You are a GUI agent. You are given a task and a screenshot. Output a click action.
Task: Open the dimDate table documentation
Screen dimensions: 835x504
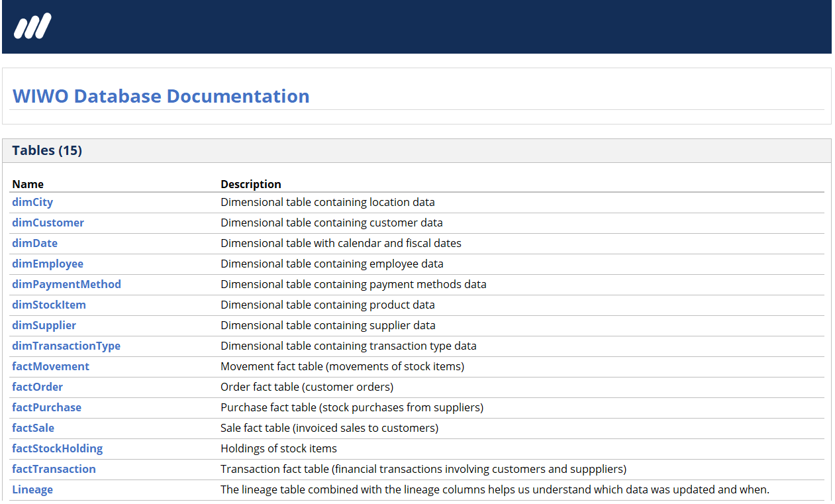tap(34, 243)
